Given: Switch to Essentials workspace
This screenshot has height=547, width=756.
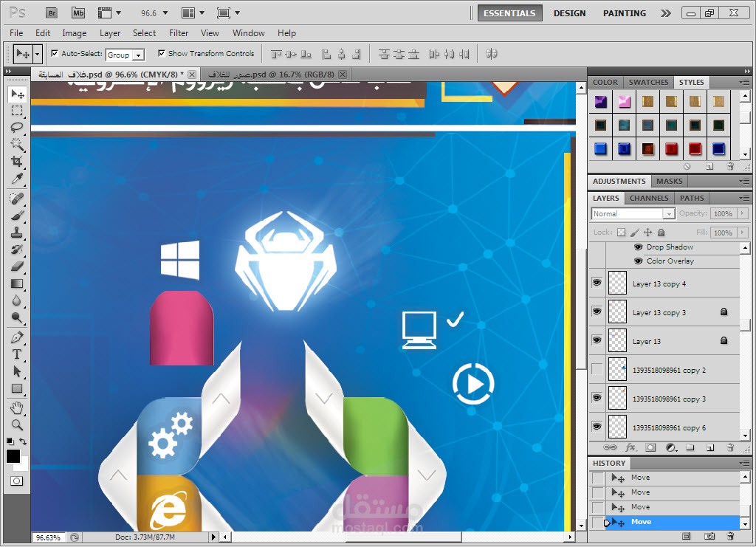Looking at the screenshot, I should point(509,13).
